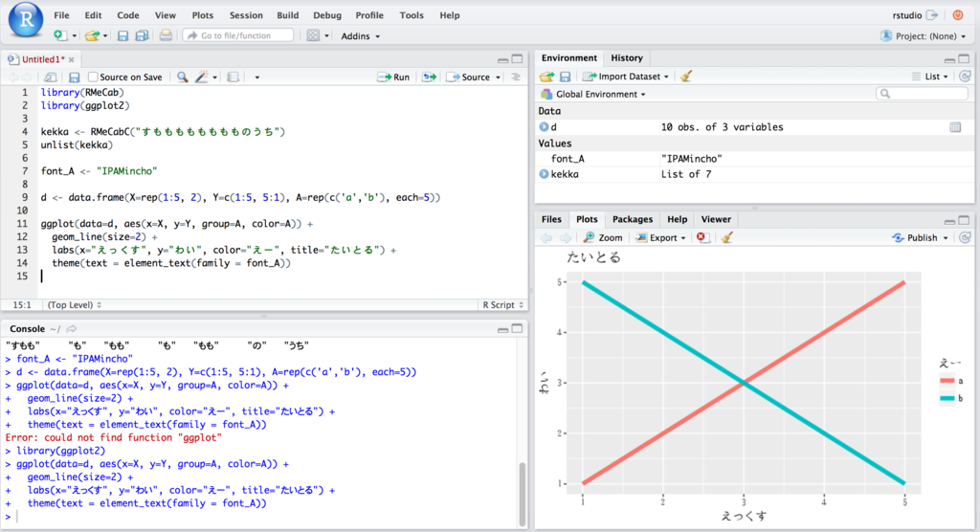Refresh current plot icon in Plots pane
This screenshot has width=980, height=532.
tap(965, 237)
